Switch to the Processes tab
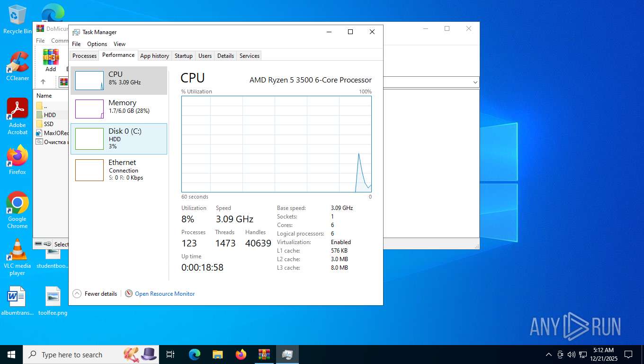644x364 pixels. [84, 55]
